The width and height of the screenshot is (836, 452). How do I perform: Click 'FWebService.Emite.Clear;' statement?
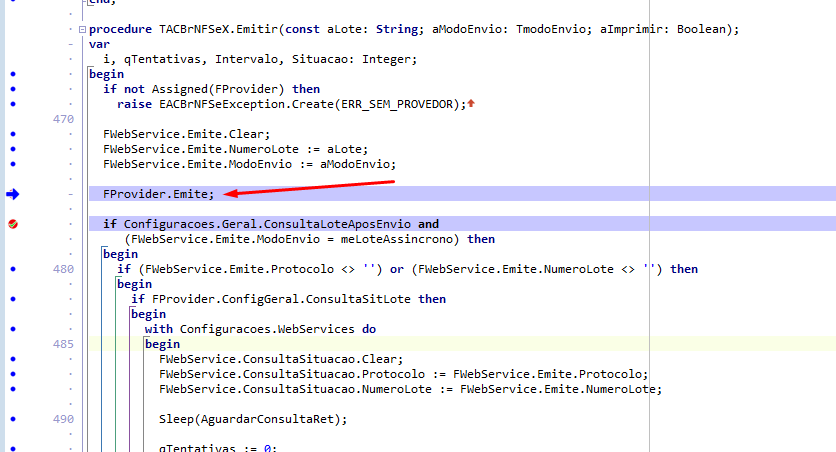click(187, 134)
